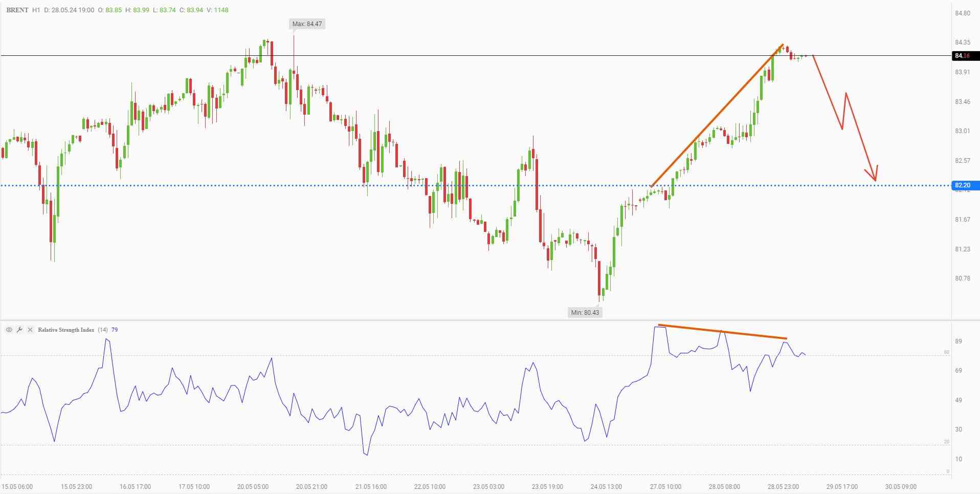Click the RSI axis label 49
980x494 pixels.
click(959, 400)
